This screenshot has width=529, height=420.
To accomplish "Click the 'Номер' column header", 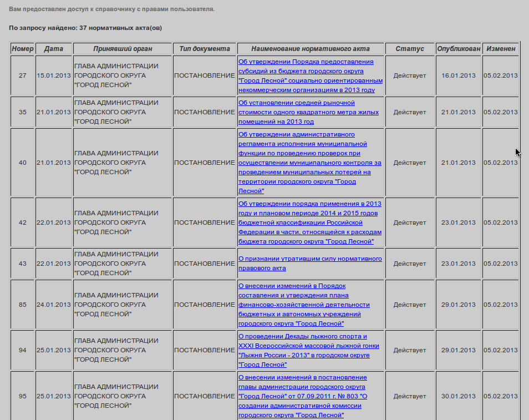I will [x=23, y=49].
